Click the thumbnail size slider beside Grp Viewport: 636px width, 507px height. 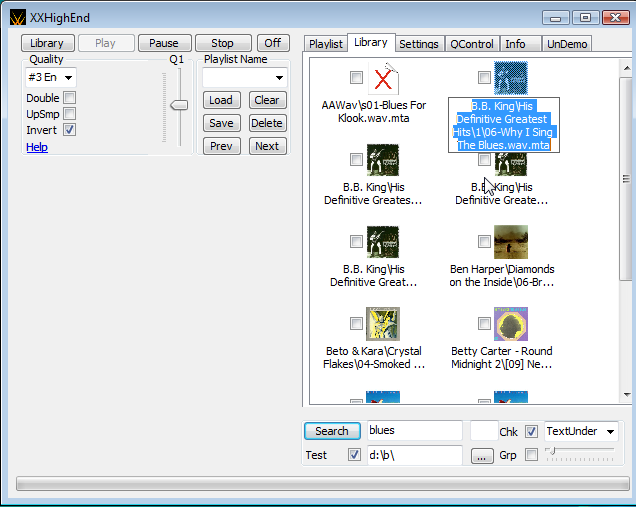pos(580,451)
